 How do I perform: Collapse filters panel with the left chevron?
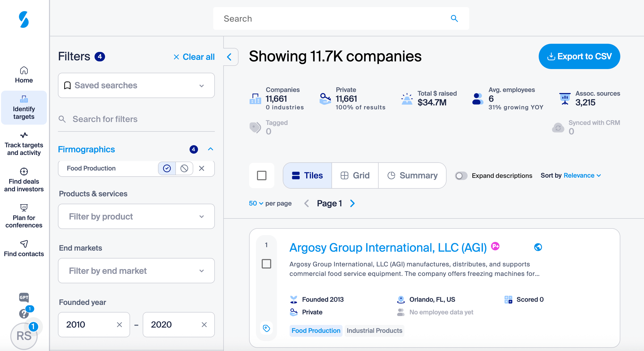tap(230, 57)
